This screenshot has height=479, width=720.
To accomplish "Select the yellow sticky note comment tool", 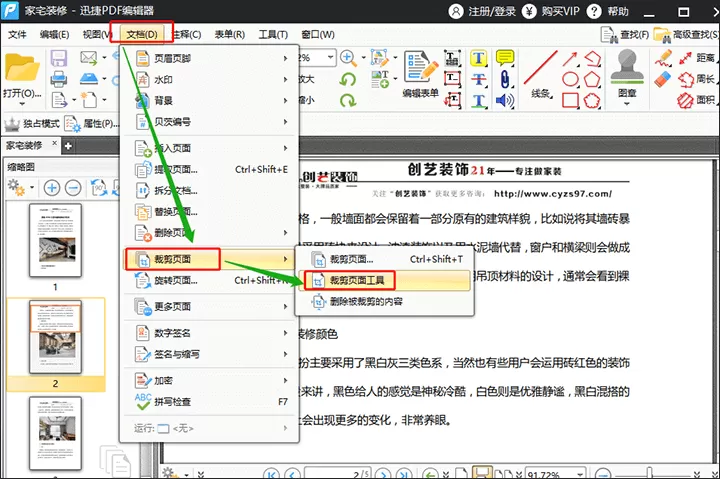I will 505,58.
